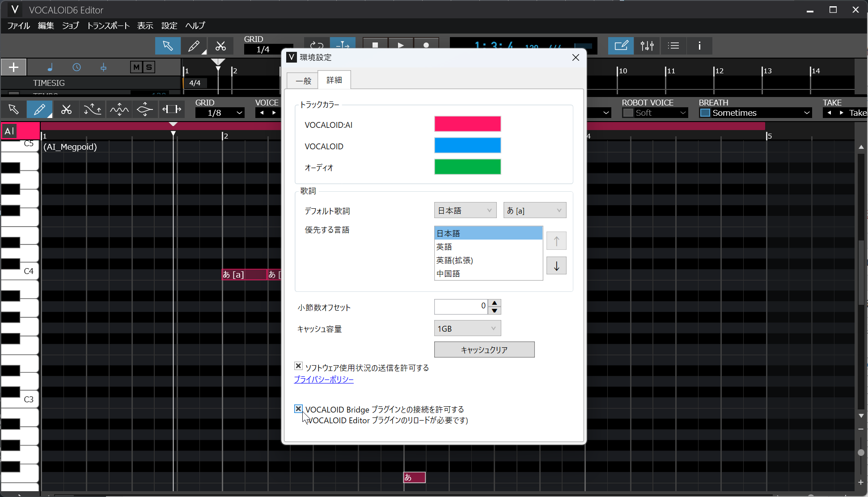Viewport: 868px width, 497px height.
Task: Open default lyric language 日本語 dropdown
Action: coord(465,211)
